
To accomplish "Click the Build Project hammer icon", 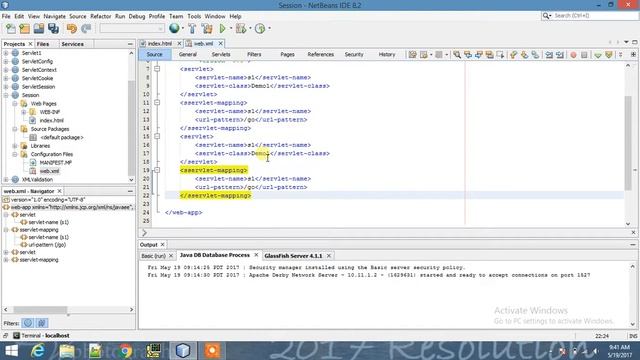I will pyautogui.click(x=192, y=29).
